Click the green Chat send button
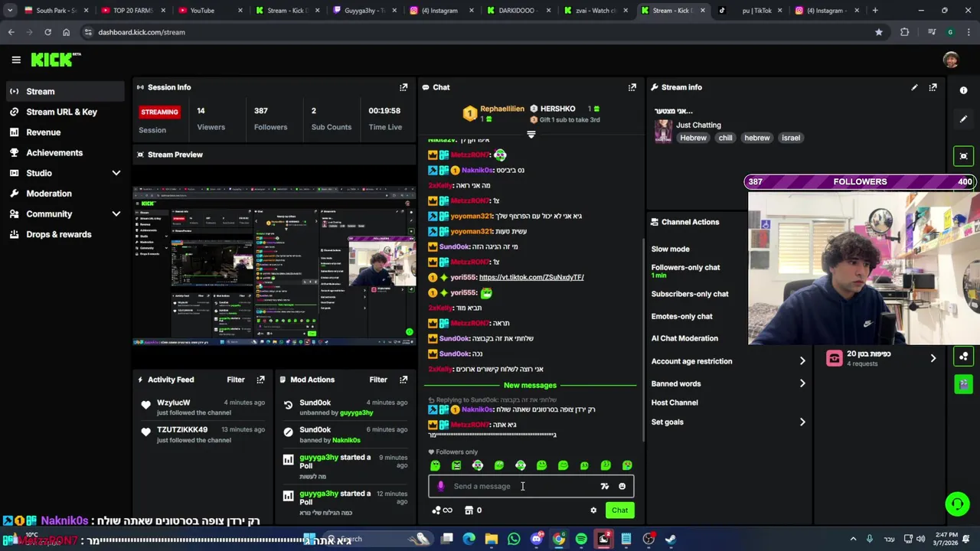 coord(619,510)
